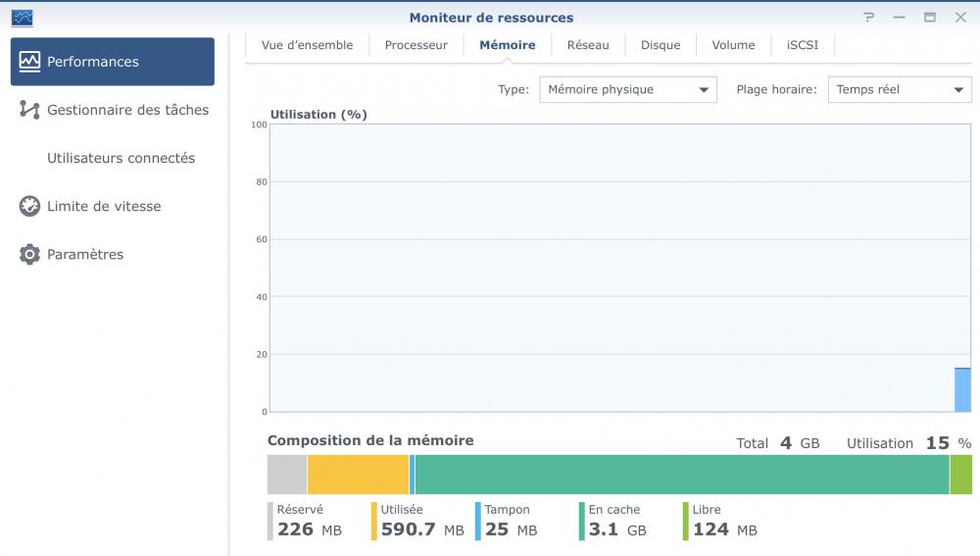Show the iSCSI tab
Viewport: 980px width, 556px height.
pyautogui.click(x=802, y=45)
